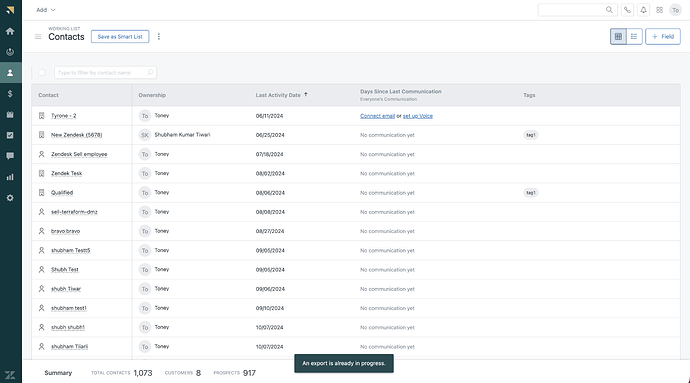The height and width of the screenshot is (383, 690).
Task: Switch to table grid view
Action: pyautogui.click(x=618, y=37)
